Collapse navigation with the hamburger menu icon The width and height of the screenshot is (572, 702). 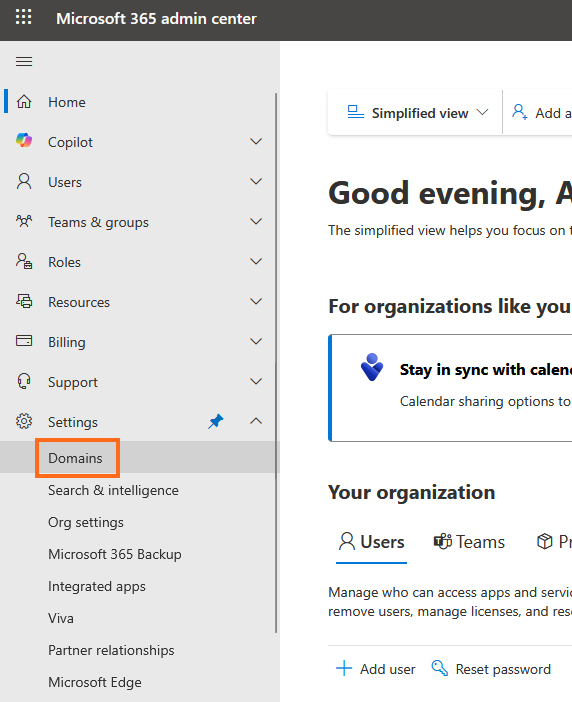click(x=24, y=61)
